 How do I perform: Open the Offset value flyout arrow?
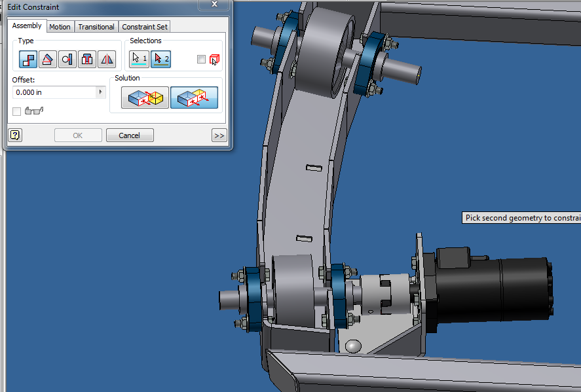tap(102, 92)
